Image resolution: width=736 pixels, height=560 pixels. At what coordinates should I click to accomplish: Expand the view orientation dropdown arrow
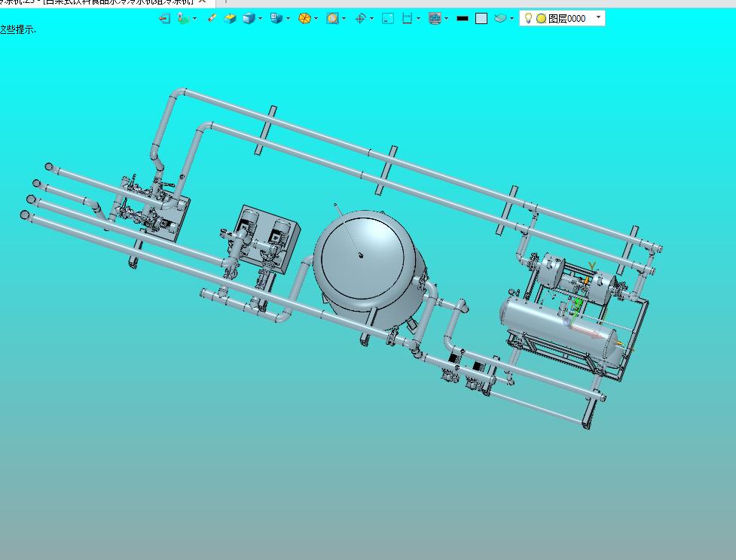[288, 18]
